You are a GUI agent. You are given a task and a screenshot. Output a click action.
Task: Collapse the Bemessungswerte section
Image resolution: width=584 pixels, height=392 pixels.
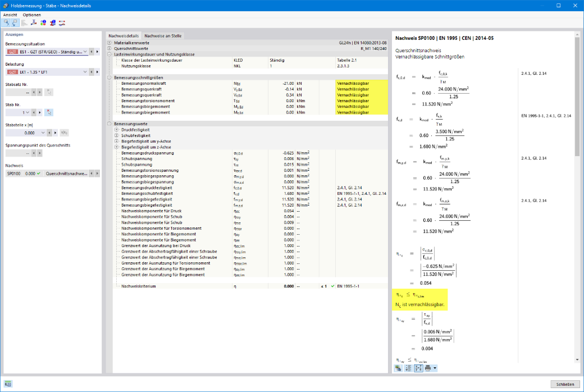(109, 124)
